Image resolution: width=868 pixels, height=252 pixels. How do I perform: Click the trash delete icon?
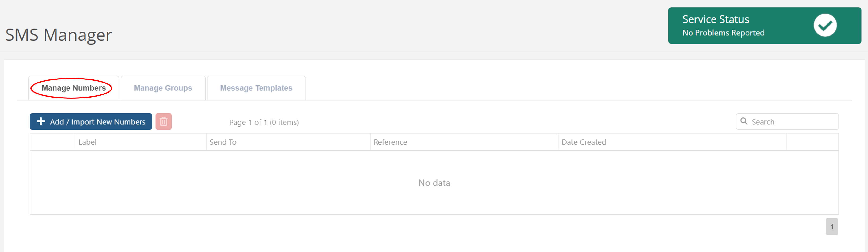pyautogui.click(x=164, y=122)
